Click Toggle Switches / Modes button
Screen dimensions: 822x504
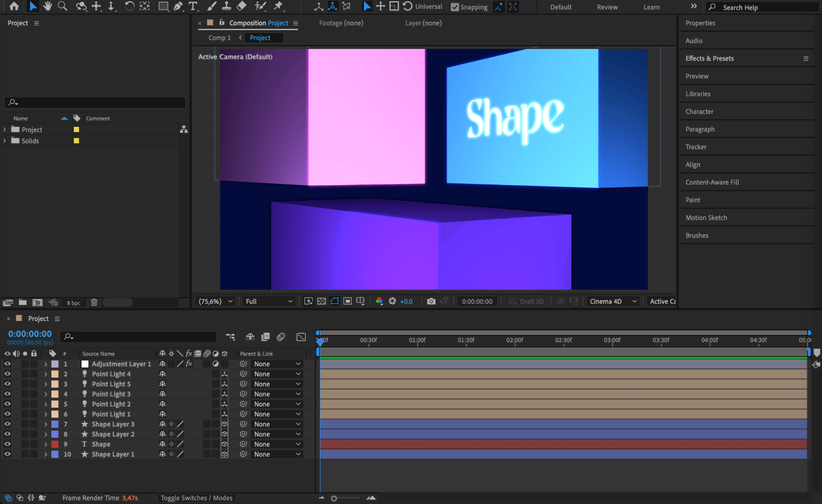point(197,498)
